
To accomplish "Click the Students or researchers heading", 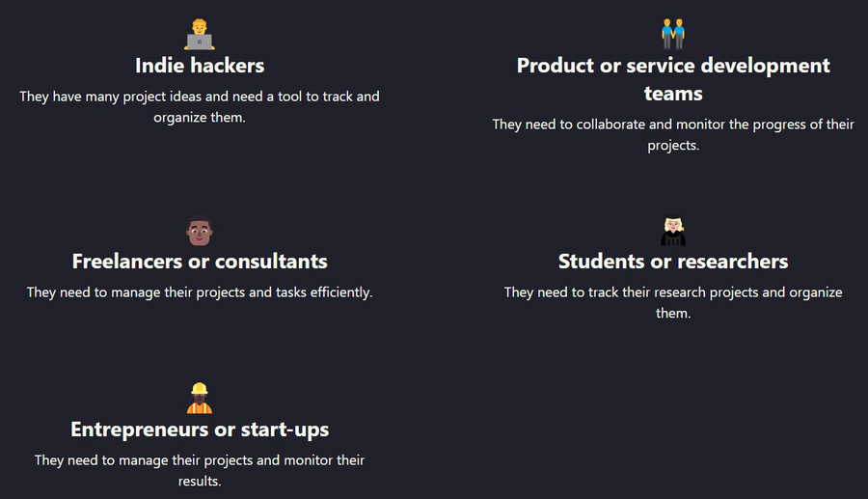I will (673, 262).
